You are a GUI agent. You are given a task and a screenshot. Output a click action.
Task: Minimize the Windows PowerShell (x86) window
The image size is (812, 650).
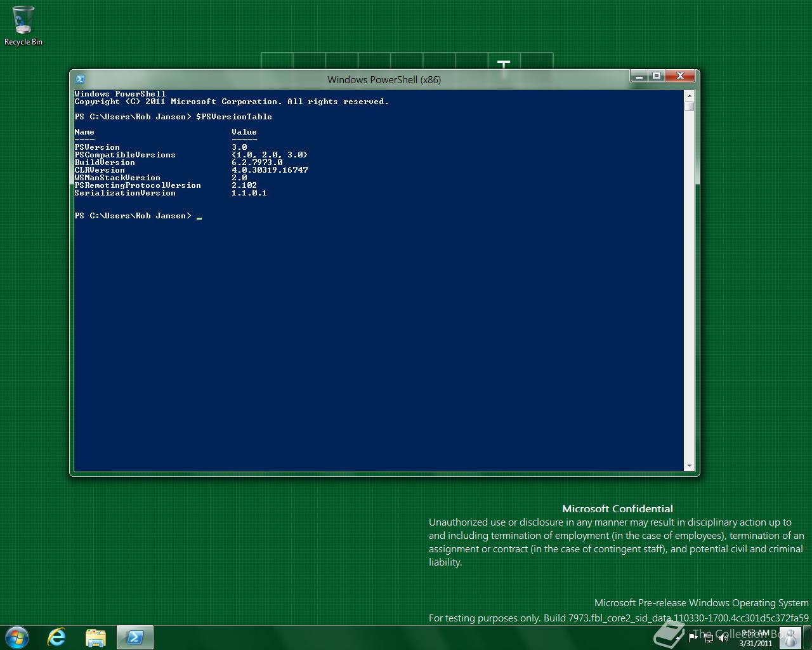click(x=639, y=76)
